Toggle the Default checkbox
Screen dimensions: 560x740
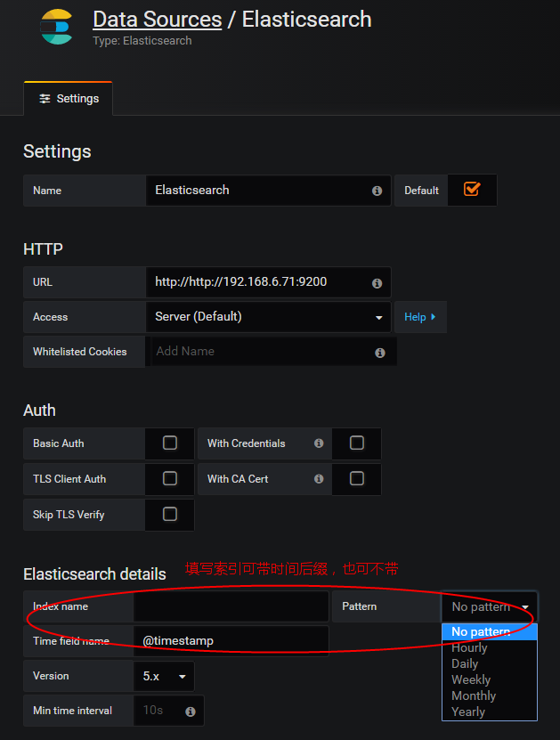coord(472,190)
